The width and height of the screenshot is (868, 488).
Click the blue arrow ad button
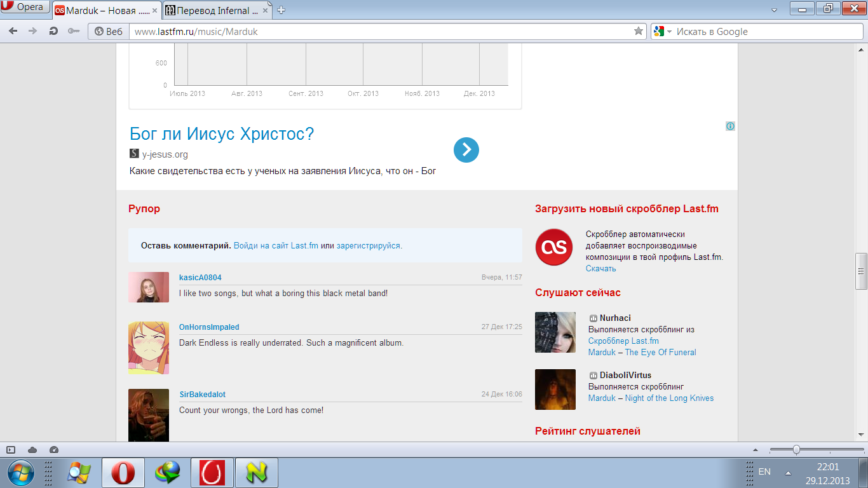(466, 150)
